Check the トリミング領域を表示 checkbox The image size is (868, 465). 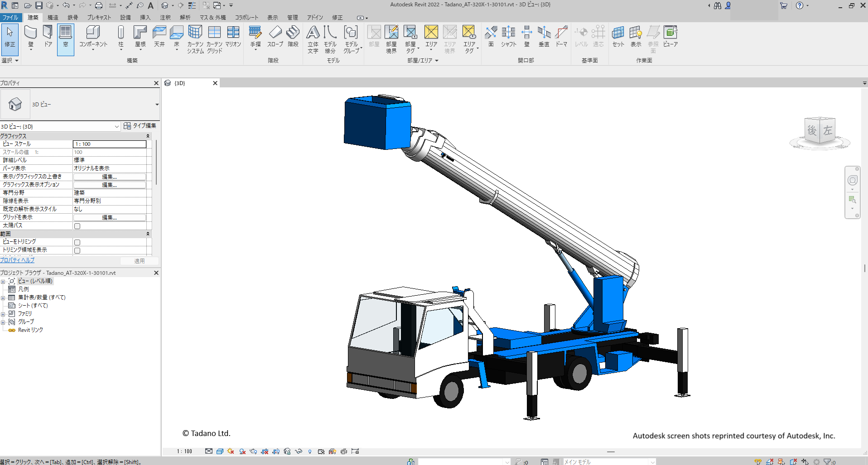tap(77, 250)
